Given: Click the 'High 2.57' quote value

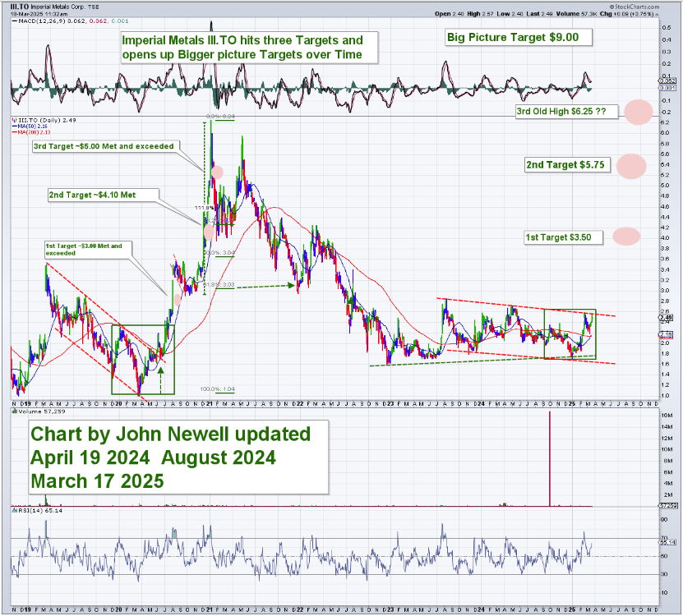Looking at the screenshot, I should (480, 14).
